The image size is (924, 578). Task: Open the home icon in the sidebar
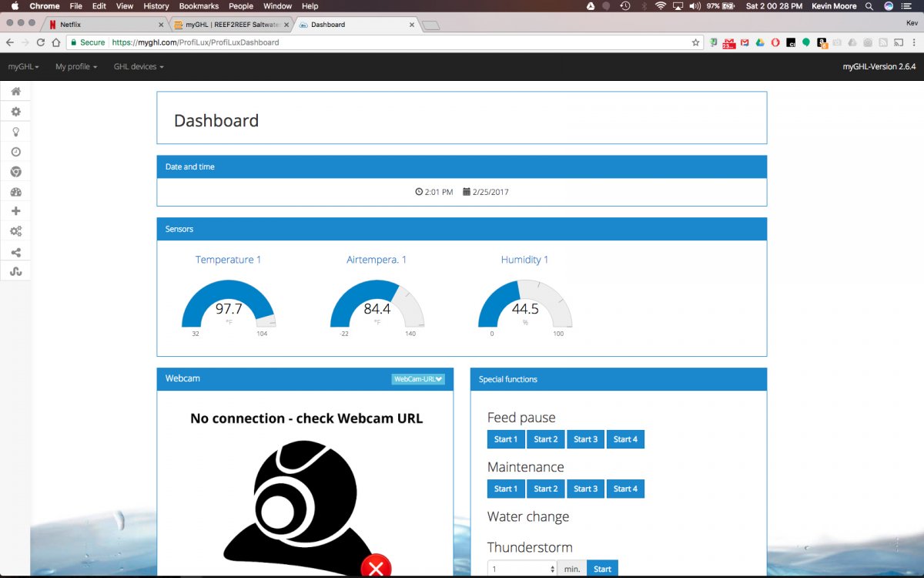15,92
